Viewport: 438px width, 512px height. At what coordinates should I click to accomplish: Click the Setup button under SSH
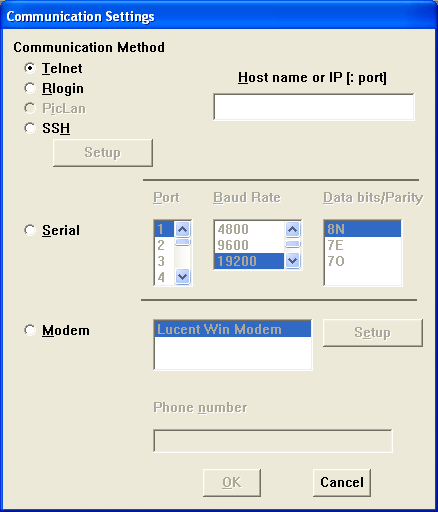coord(103,153)
